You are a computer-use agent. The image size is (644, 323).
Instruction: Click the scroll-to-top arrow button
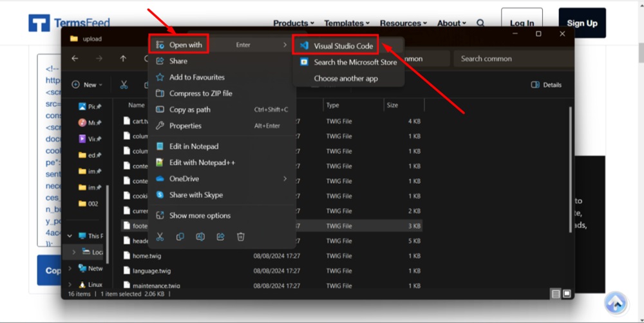[615, 303]
